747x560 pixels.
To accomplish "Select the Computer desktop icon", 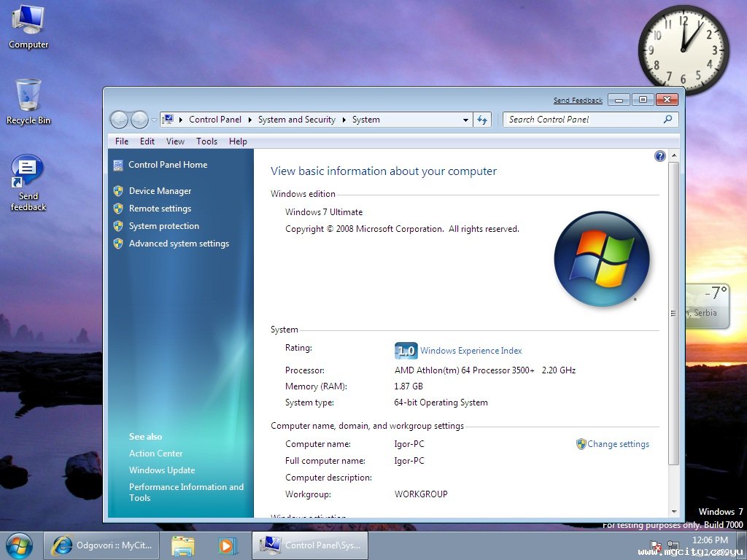I will [28, 27].
